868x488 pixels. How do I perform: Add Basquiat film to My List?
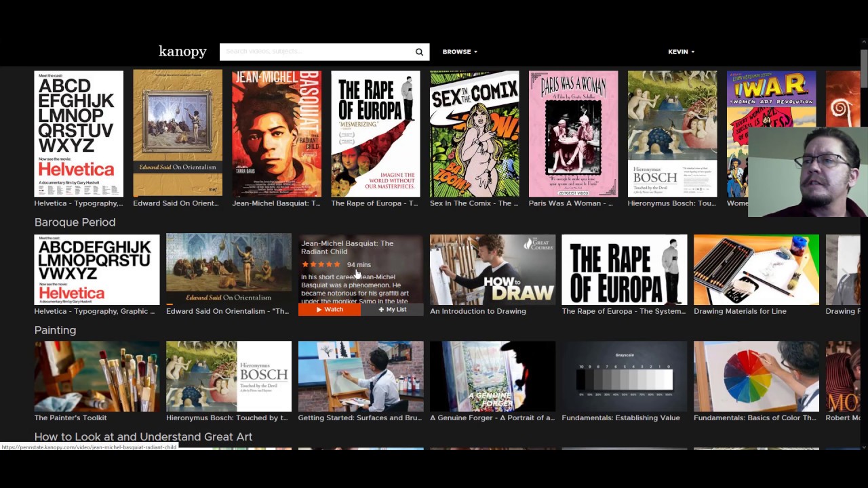pos(392,310)
